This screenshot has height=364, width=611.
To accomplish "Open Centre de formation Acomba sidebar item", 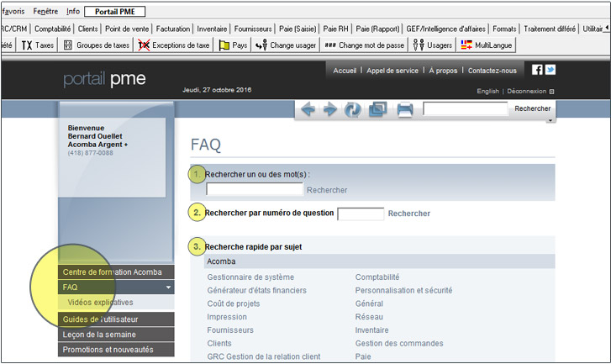I will pyautogui.click(x=113, y=272).
